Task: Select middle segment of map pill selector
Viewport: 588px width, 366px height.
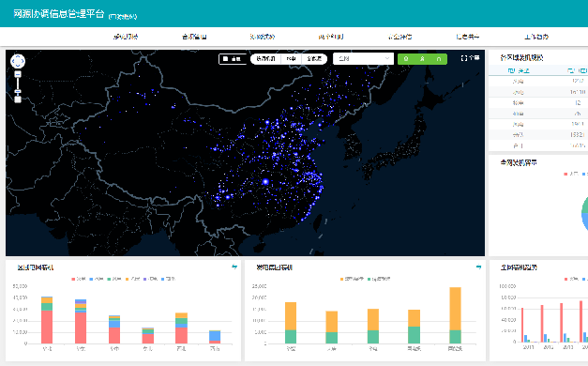Action: coord(291,59)
